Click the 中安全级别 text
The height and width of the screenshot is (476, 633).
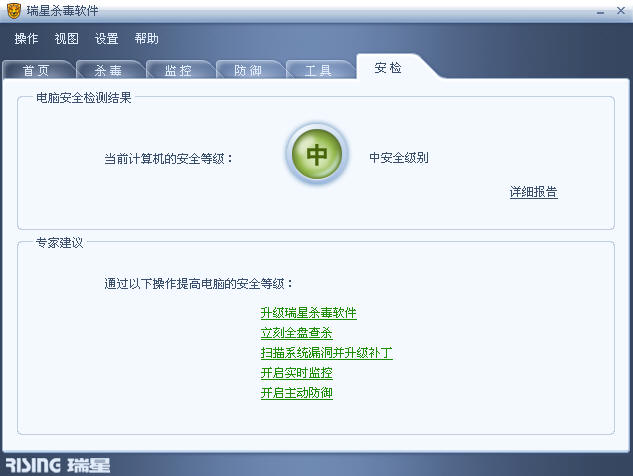(x=399, y=157)
